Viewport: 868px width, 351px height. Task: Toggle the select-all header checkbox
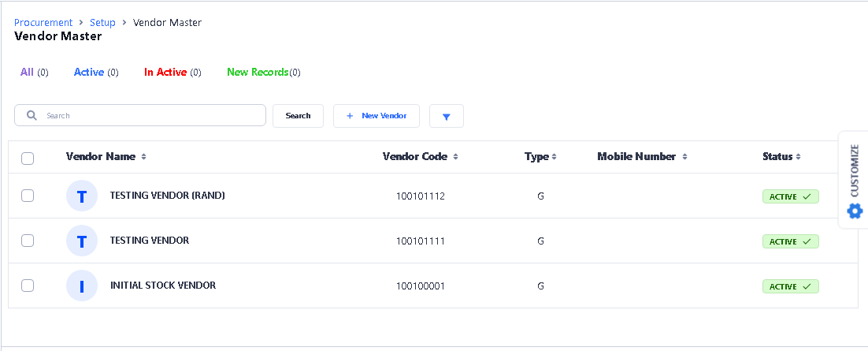pyautogui.click(x=28, y=158)
